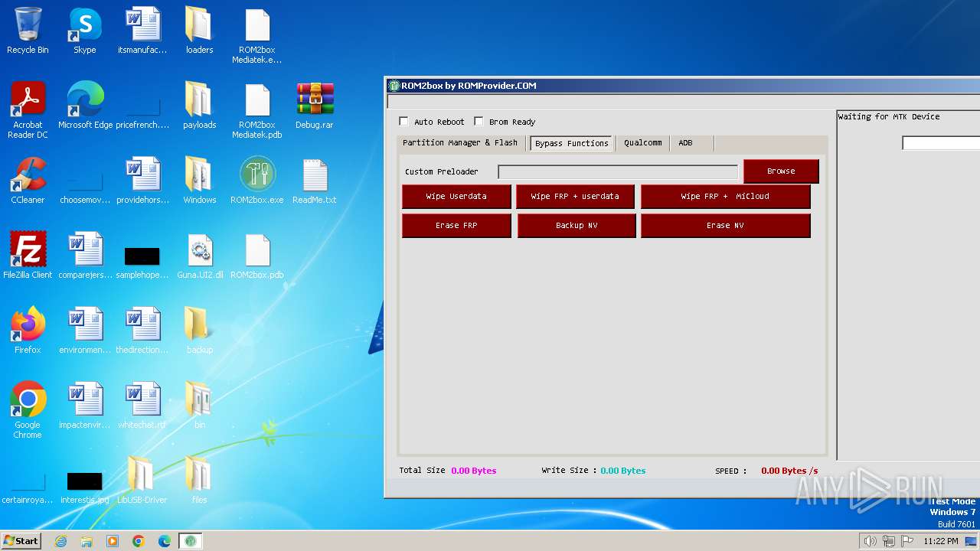
Task: Click Wipe FRP + MiCloud button
Action: click(725, 196)
